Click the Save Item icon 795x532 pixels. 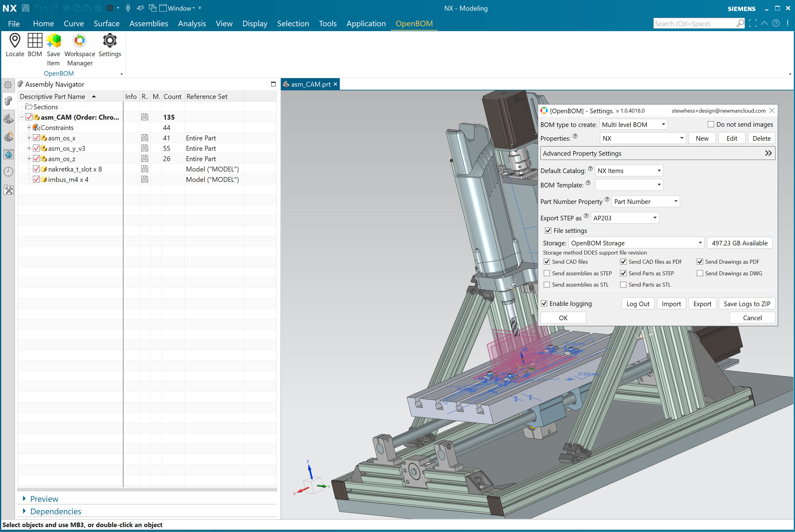(54, 41)
